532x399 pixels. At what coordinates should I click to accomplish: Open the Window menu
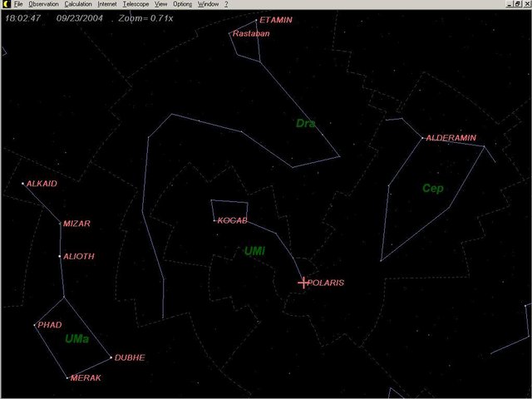208,4
